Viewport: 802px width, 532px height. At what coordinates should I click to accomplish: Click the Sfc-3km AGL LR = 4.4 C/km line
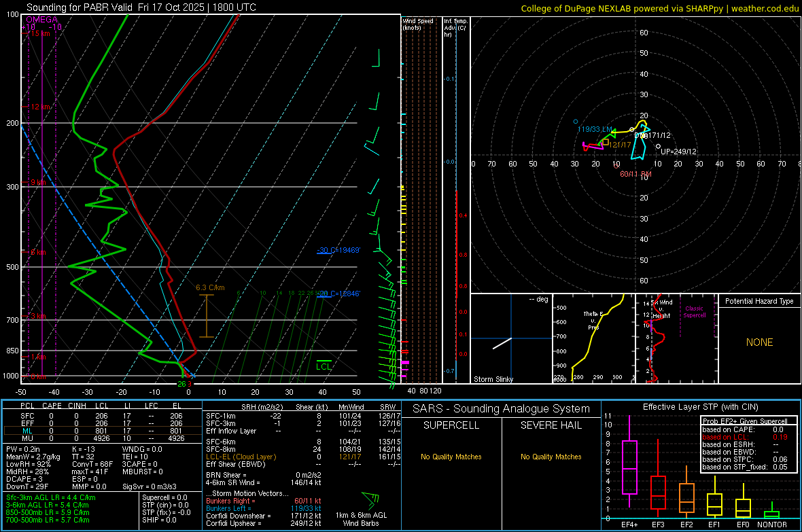point(51,497)
